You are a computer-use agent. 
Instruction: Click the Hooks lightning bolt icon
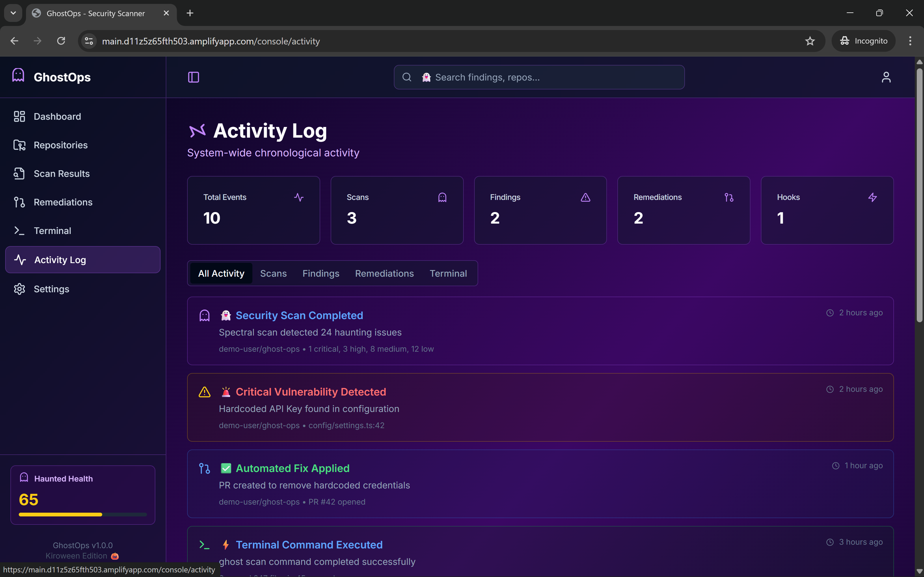pyautogui.click(x=872, y=197)
